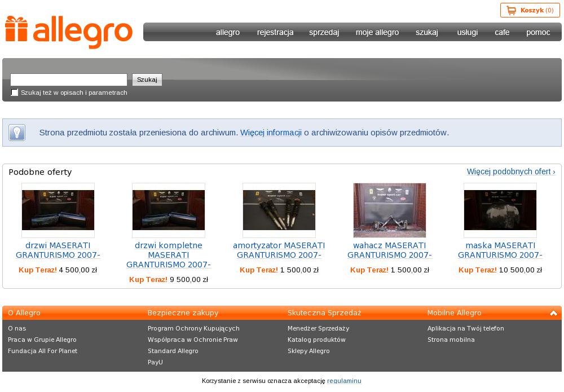Open Praca w Grupie Allegro link
Viewport: 564px width, 392px height.
point(42,340)
